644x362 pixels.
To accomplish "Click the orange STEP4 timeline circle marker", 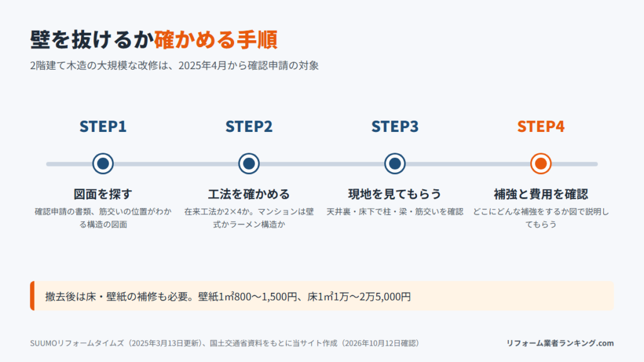I will point(540,164).
